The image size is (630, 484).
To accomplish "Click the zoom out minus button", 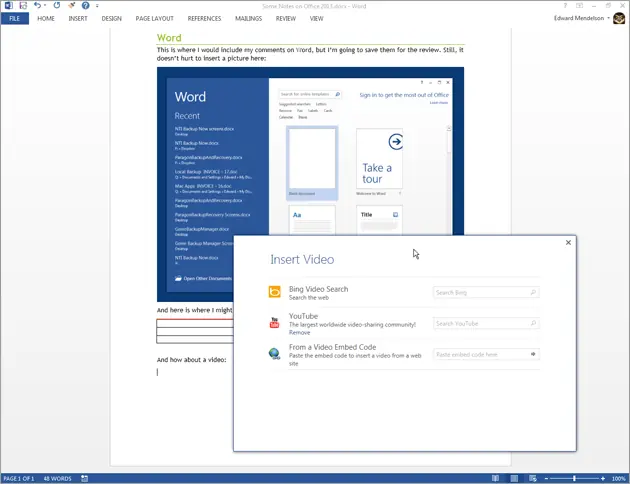I will tap(546, 478).
